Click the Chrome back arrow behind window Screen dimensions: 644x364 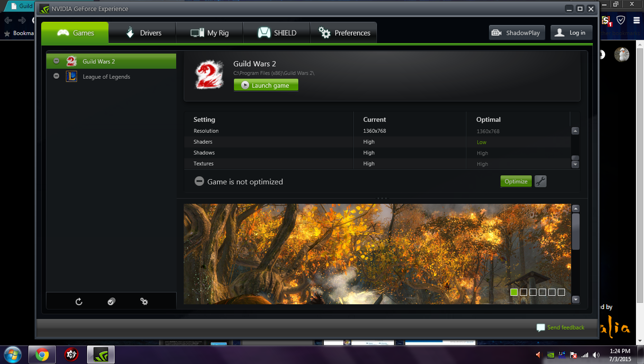pyautogui.click(x=9, y=20)
